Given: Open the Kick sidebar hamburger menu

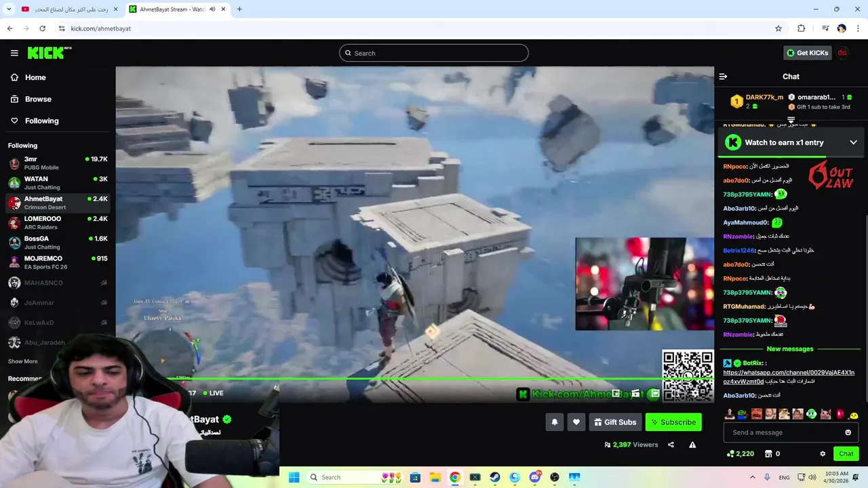Looking at the screenshot, I should [x=14, y=53].
